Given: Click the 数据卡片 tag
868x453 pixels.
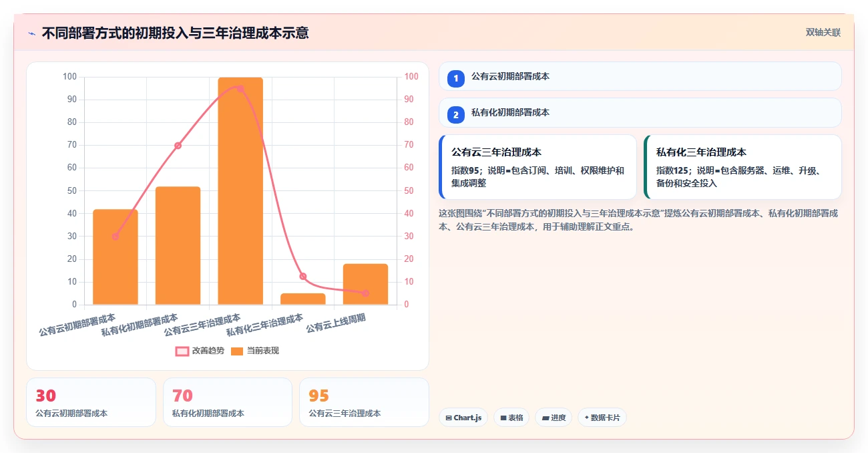Looking at the screenshot, I should (602, 418).
